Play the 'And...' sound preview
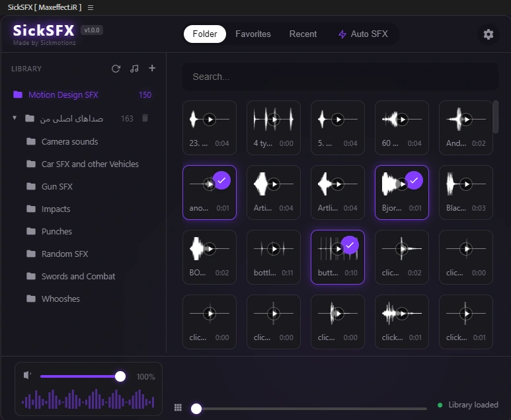 pyautogui.click(x=466, y=120)
